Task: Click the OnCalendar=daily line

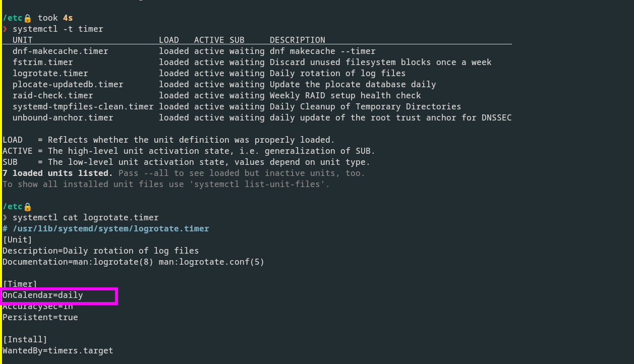Action: click(43, 295)
